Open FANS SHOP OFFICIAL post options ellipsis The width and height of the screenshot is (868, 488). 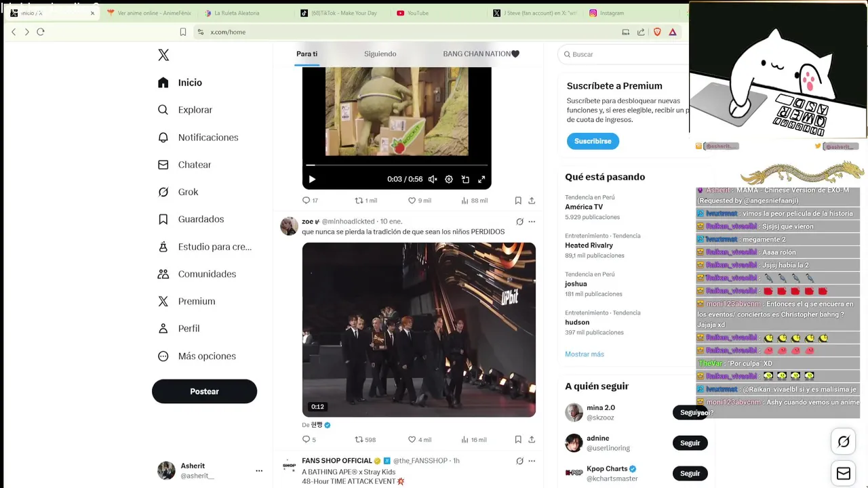click(x=532, y=461)
